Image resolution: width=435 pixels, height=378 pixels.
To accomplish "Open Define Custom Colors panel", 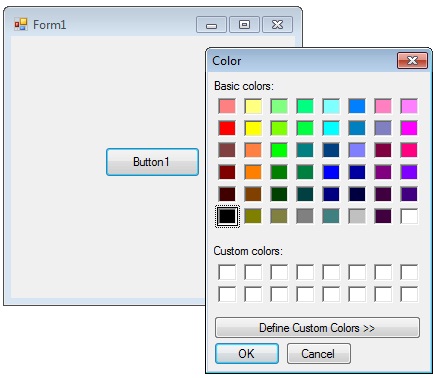I will pos(317,328).
